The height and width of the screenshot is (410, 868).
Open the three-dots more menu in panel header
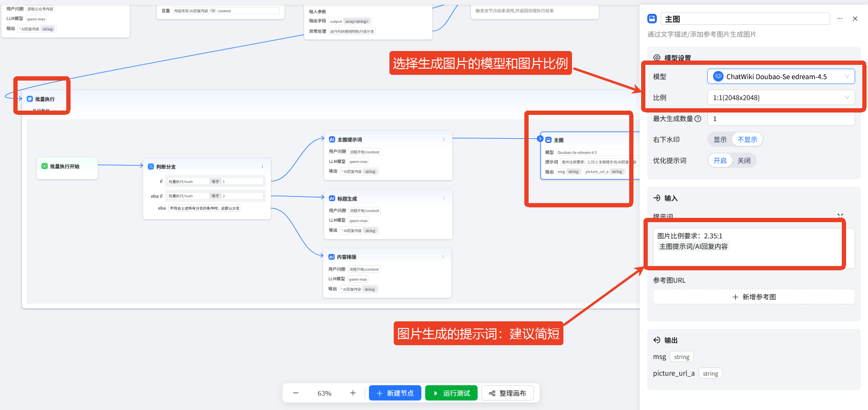tap(840, 19)
